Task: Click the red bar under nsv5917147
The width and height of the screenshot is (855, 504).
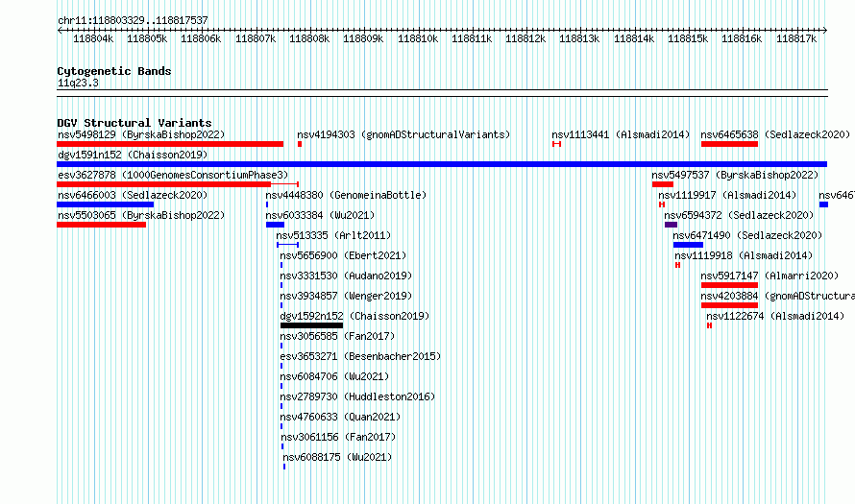Action: 729,285
